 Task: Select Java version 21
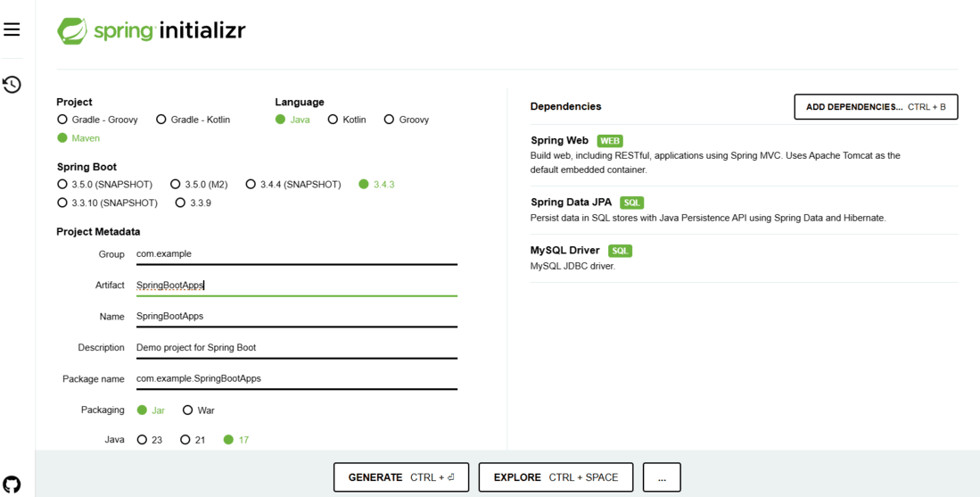click(x=193, y=440)
